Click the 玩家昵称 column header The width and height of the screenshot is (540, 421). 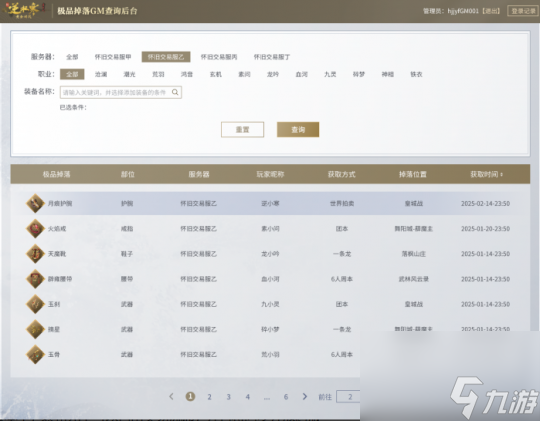click(x=270, y=174)
